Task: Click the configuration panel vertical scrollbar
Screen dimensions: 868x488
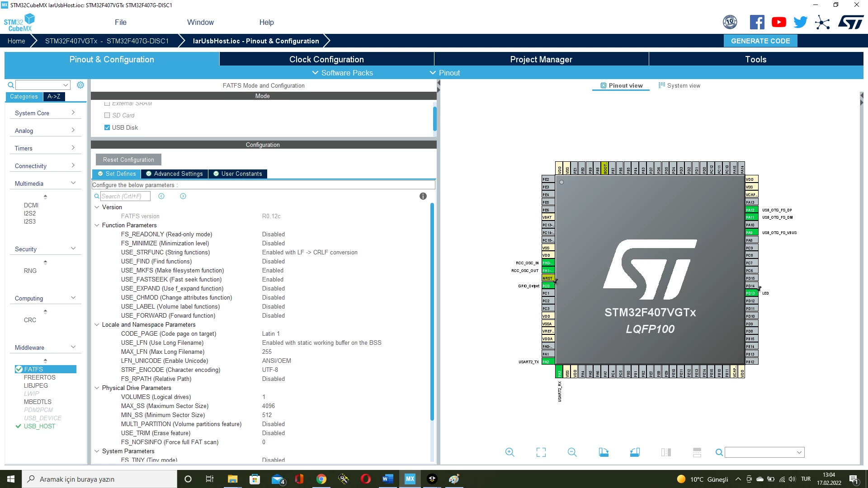Action: click(x=432, y=312)
